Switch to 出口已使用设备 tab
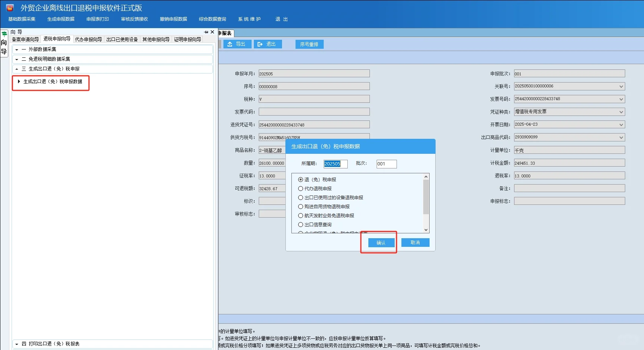The height and width of the screenshot is (350, 644). pos(122,39)
